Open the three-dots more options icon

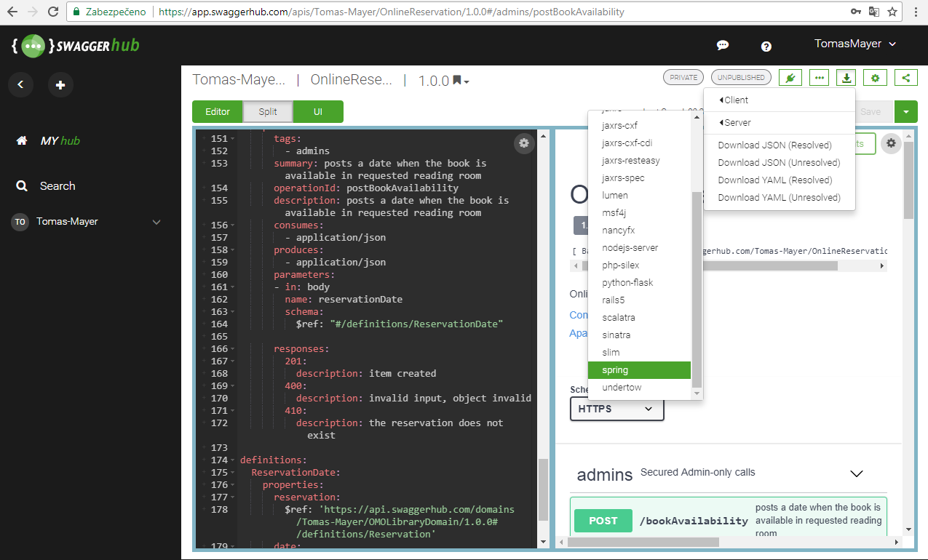click(x=819, y=78)
